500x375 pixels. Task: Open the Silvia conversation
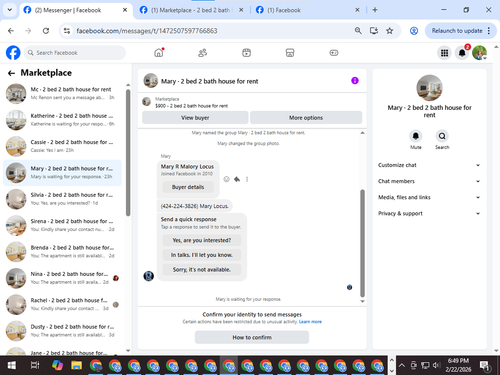pos(62,199)
